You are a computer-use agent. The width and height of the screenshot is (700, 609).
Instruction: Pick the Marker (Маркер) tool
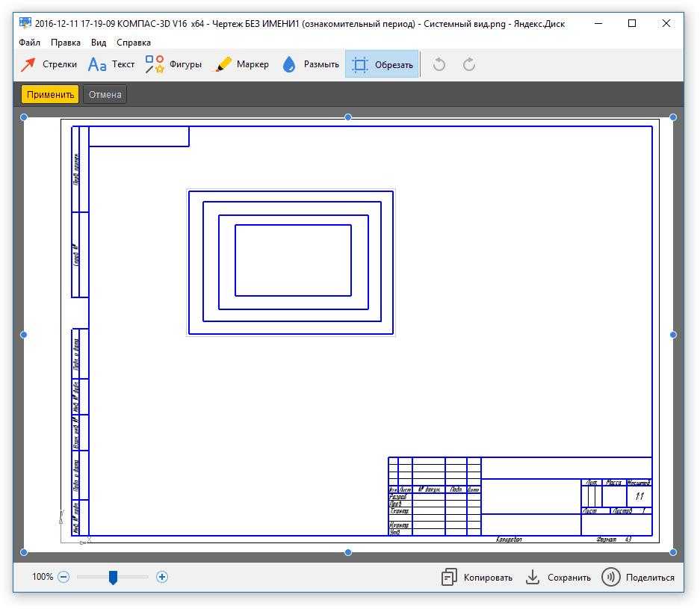(x=242, y=64)
